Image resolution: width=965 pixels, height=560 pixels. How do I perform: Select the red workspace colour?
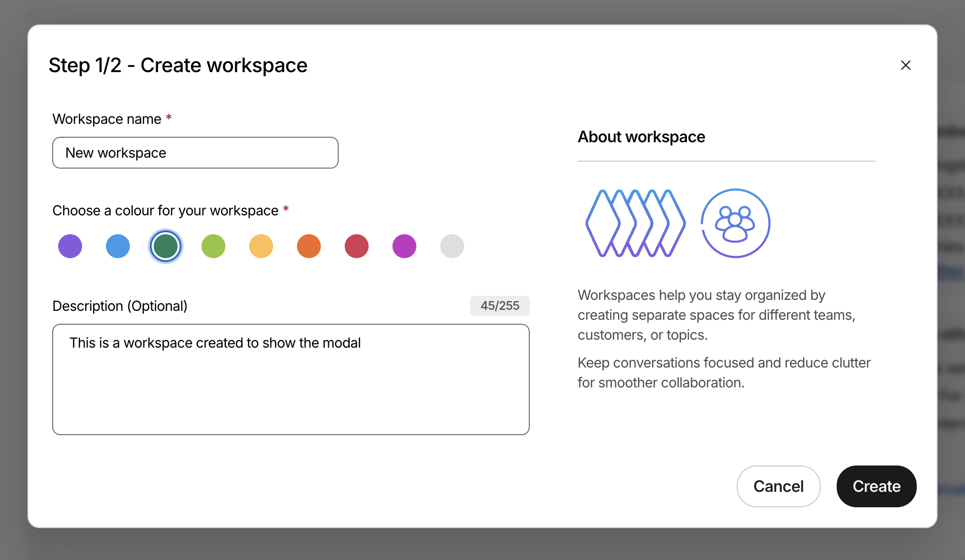tap(357, 246)
